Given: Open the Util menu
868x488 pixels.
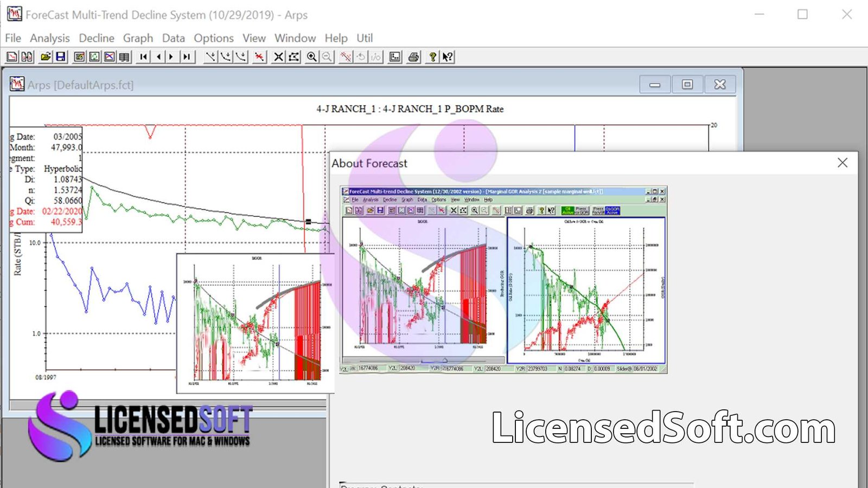Looking at the screenshot, I should point(365,38).
